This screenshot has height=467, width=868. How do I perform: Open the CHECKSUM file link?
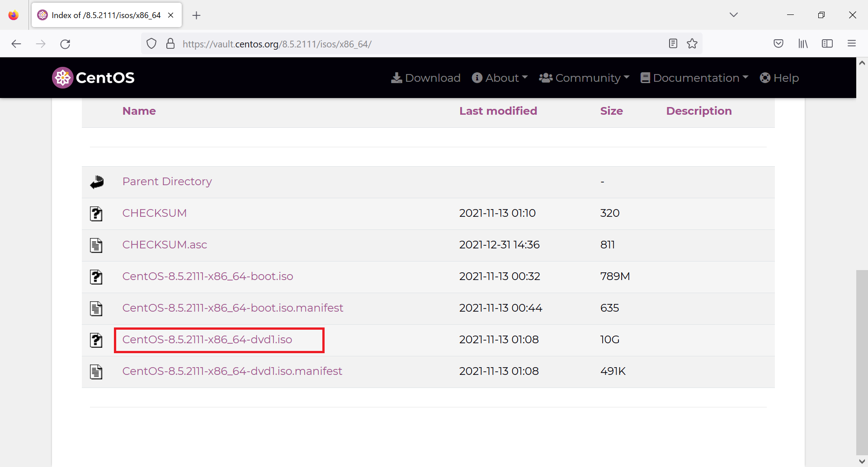coord(155,213)
